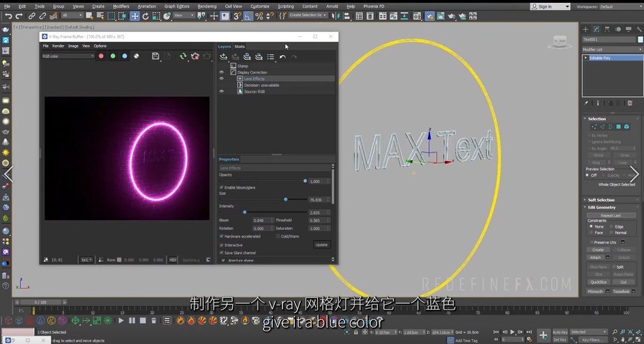This screenshot has width=644, height=344.
Task: Click the create layer icon in Layers panel
Action: tap(224, 56)
